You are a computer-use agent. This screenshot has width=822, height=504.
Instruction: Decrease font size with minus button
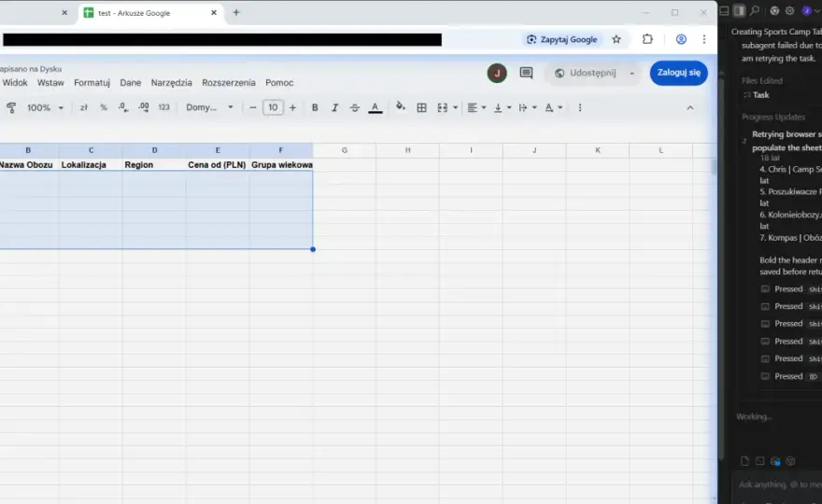pos(253,107)
